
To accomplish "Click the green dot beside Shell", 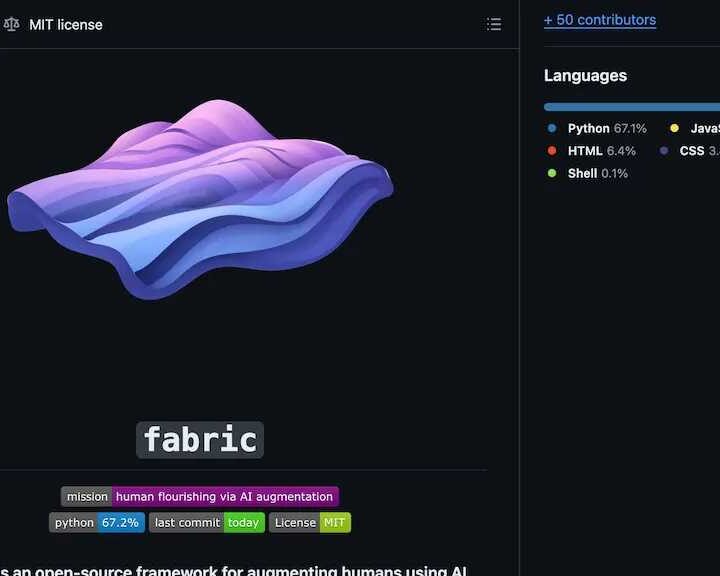I will pyautogui.click(x=552, y=173).
